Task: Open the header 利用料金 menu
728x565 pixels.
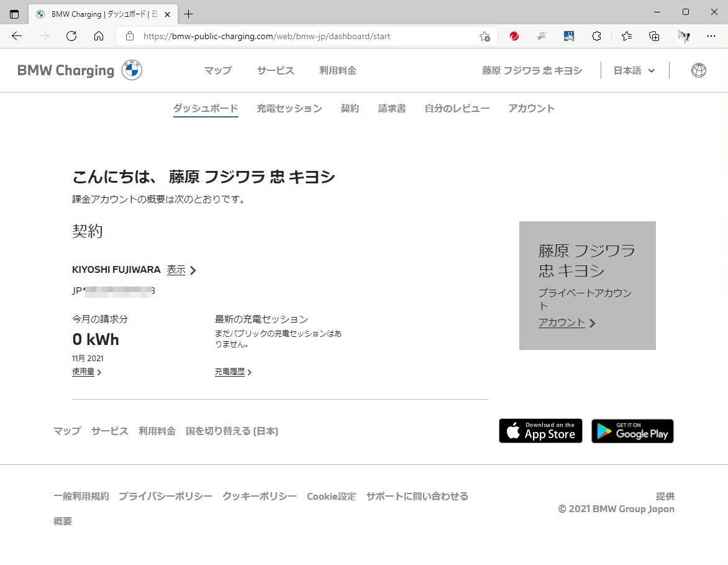Action: click(x=338, y=71)
